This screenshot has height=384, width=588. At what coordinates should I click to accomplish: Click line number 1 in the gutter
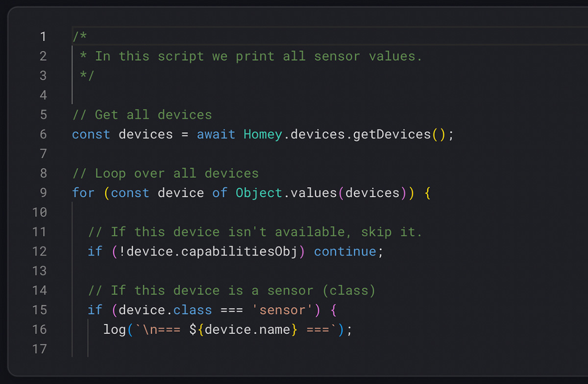[43, 37]
